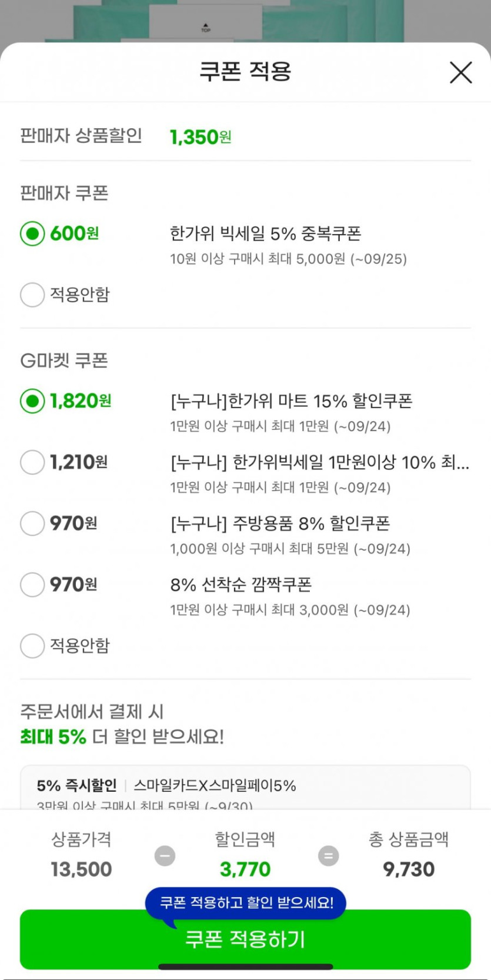Tap the home indicator bar
The width and height of the screenshot is (491, 980).
click(x=245, y=966)
